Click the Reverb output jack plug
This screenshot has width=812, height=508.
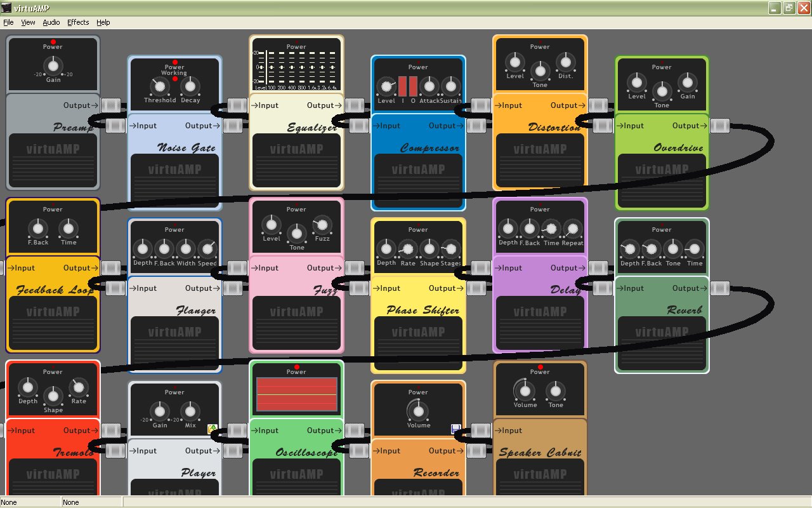[719, 288]
